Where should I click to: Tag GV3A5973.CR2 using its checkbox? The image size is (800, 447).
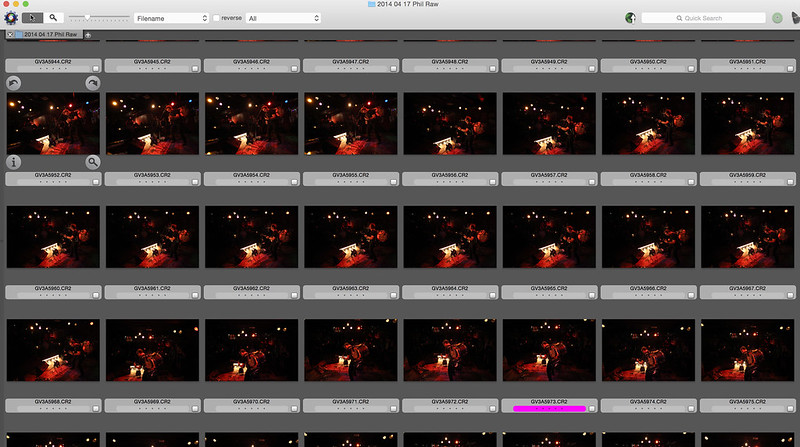click(591, 408)
